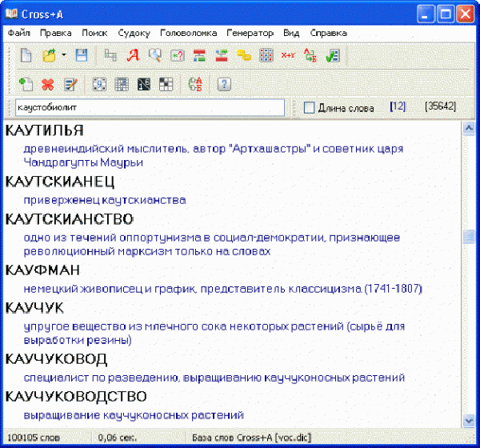Click the new document icon
Image resolution: width=480 pixels, height=448 pixels.
coord(26,56)
